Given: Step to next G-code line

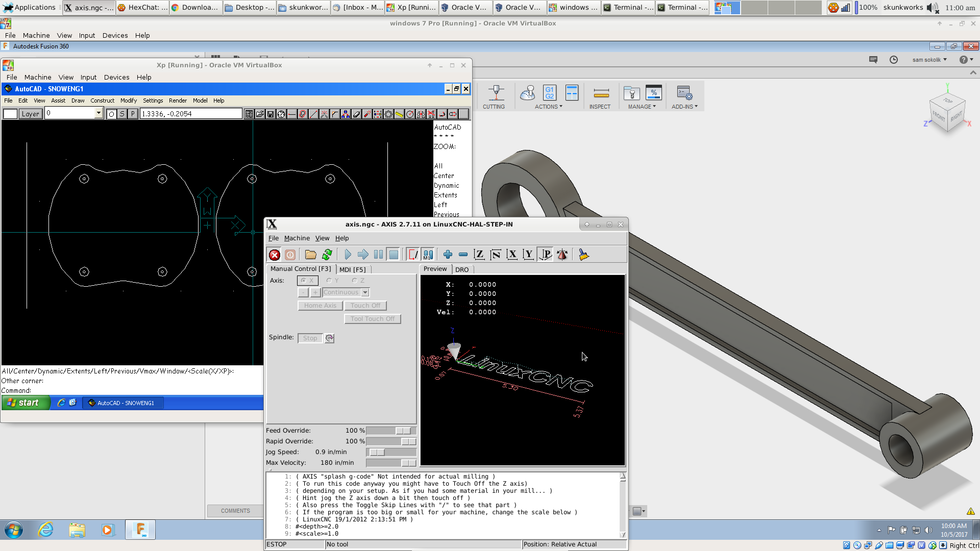Looking at the screenshot, I should coord(363,255).
